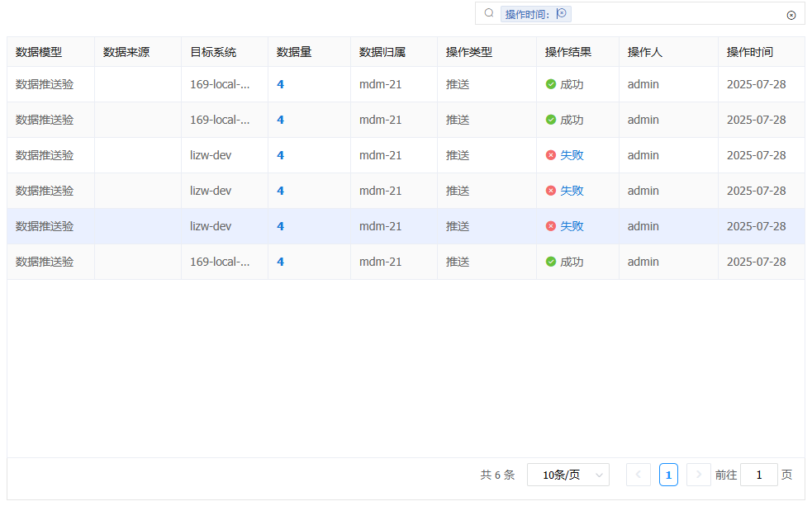Open the 失败 link in the third row
This screenshot has height=506, width=812.
coord(572,155)
